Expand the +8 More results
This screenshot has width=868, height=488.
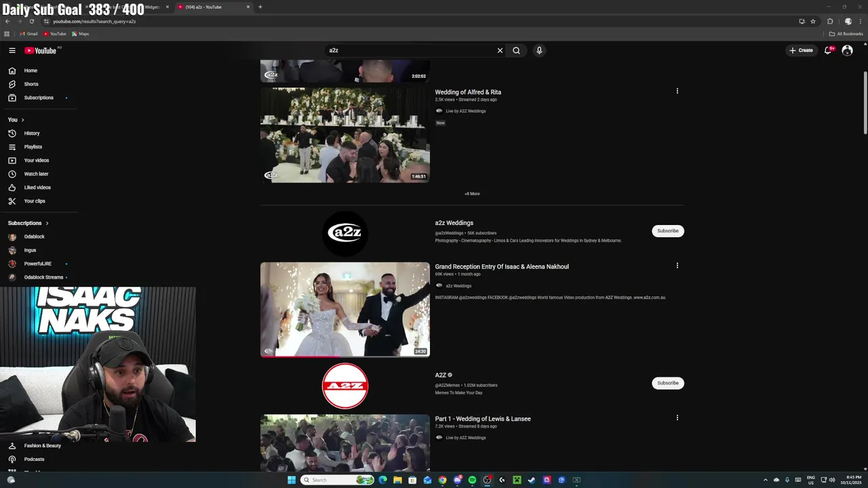472,194
